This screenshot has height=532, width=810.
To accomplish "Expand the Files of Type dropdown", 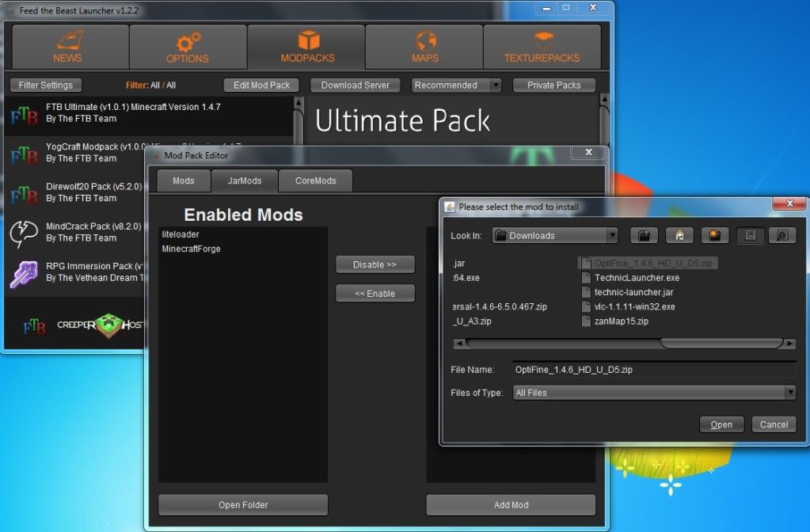I will 790,393.
